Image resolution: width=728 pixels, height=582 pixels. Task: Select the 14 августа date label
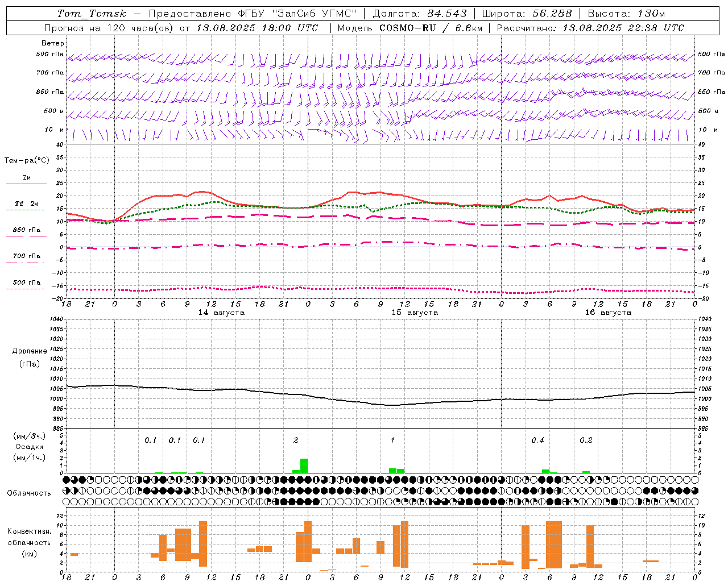221,313
